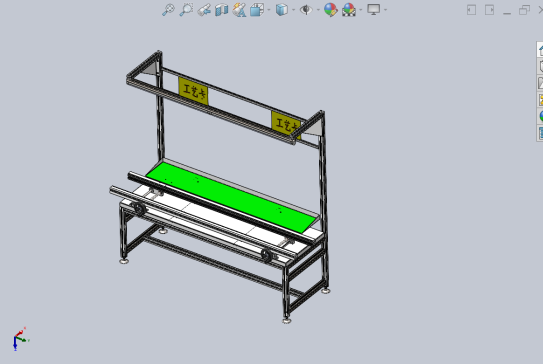Screen dimensions: 543x364
Task: Restore down the document window
Action: point(524,10)
